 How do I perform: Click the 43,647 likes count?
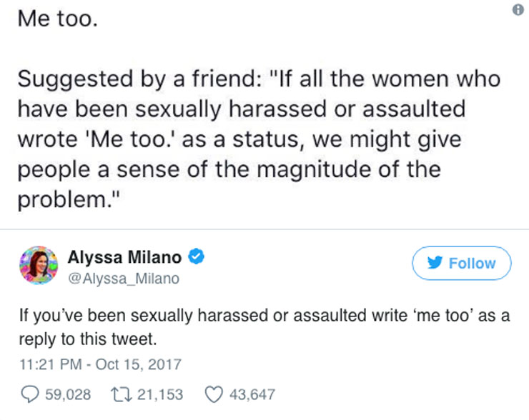[x=252, y=394]
